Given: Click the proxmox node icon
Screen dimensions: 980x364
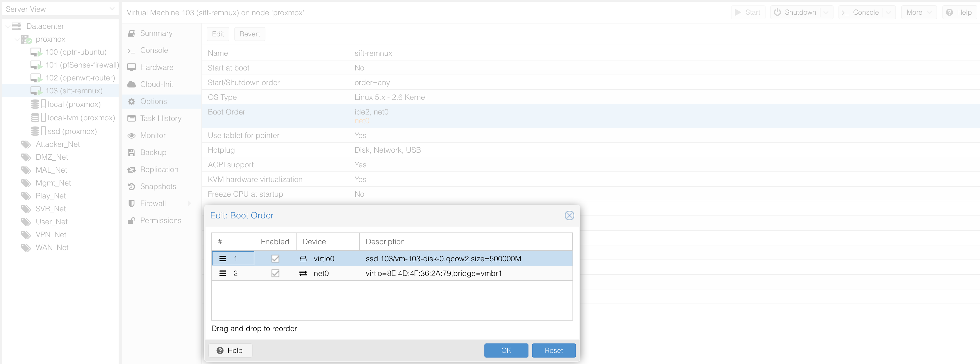Looking at the screenshot, I should (26, 39).
